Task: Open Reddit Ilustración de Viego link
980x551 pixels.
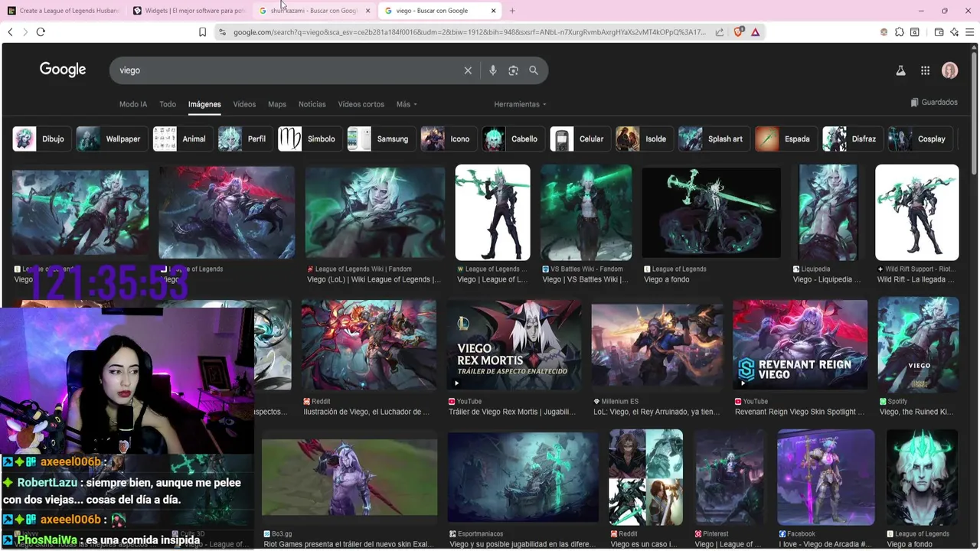Action: click(x=367, y=412)
